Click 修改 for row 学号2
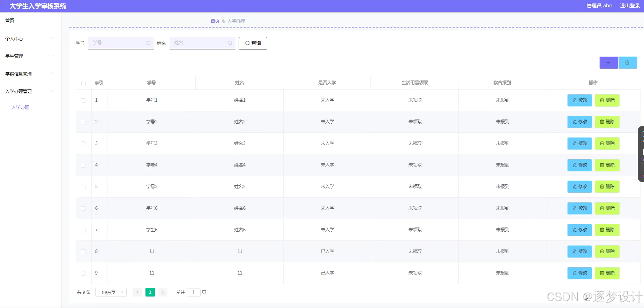 [x=579, y=122]
